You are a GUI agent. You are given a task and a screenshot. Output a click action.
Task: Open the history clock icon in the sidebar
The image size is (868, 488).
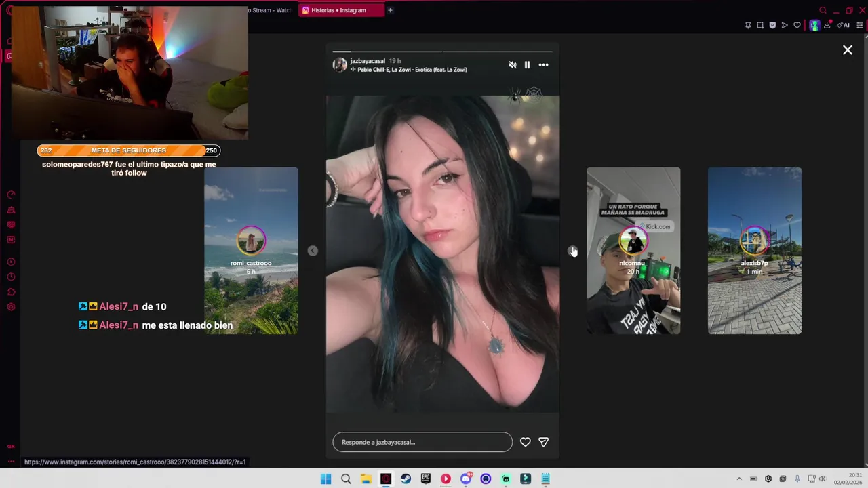pos(11,277)
